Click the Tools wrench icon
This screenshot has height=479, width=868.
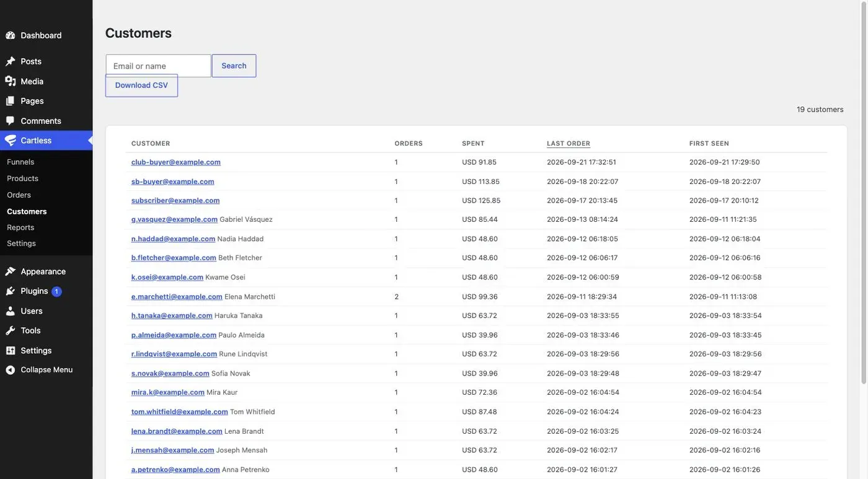pyautogui.click(x=11, y=331)
